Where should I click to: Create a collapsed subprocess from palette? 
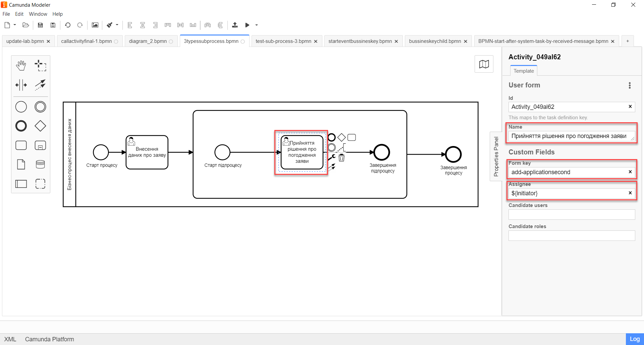(40, 145)
